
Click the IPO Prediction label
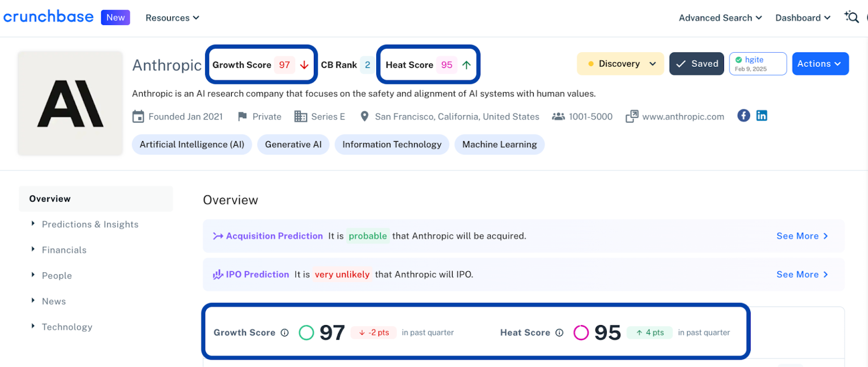click(x=257, y=275)
